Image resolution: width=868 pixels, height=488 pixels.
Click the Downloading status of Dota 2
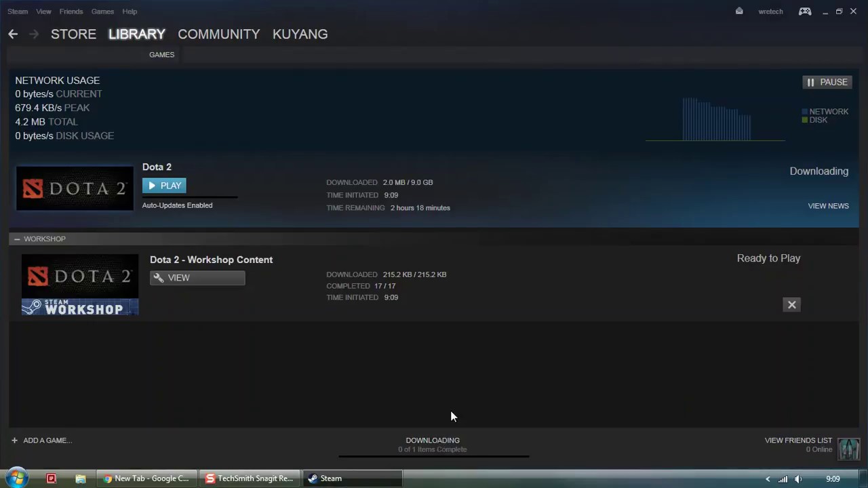click(818, 171)
